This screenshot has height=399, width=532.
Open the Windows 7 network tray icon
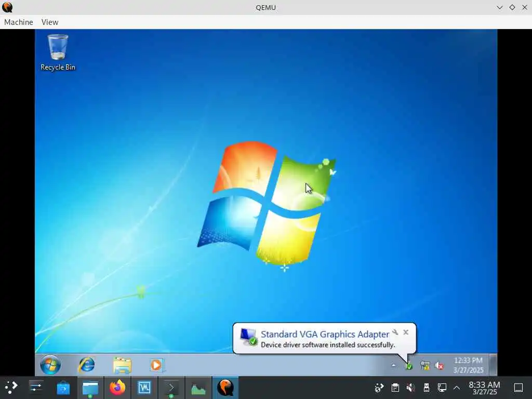tap(425, 366)
